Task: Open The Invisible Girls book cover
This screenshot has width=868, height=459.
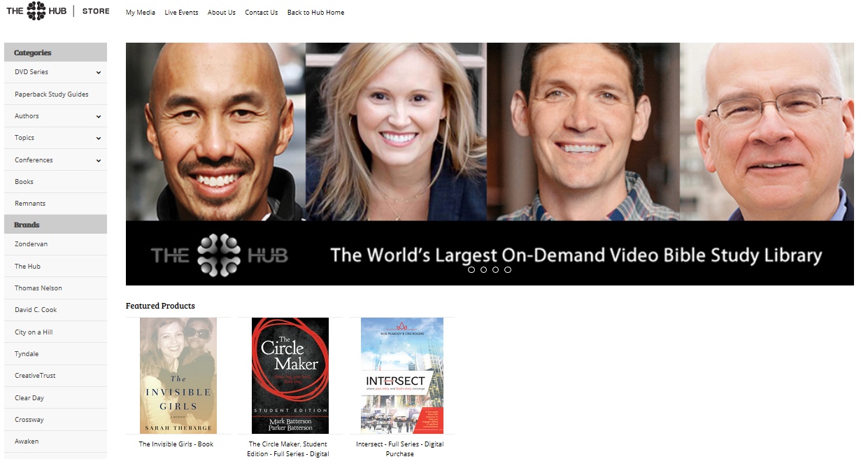Action: tap(178, 376)
